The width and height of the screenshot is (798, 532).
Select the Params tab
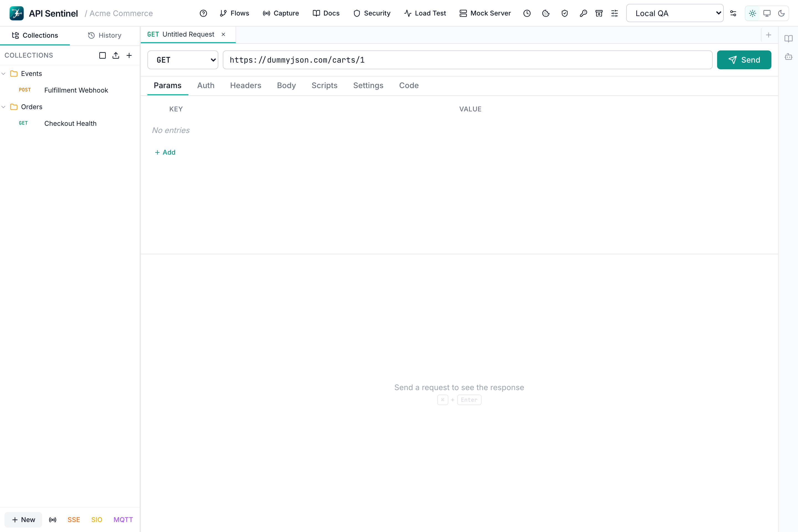(x=168, y=86)
